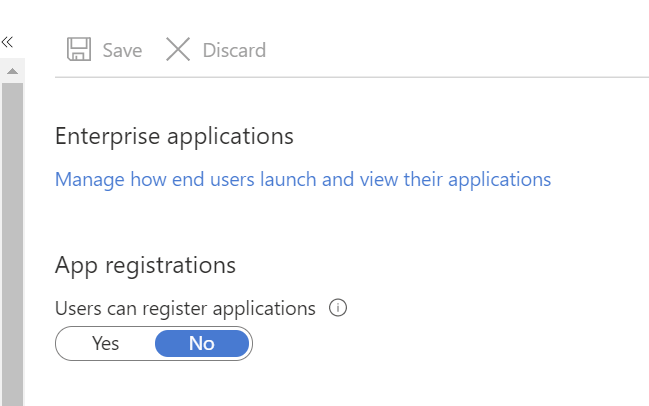Screen dimensions: 649x406
Task: Click the App registrations heading
Action: (145, 265)
